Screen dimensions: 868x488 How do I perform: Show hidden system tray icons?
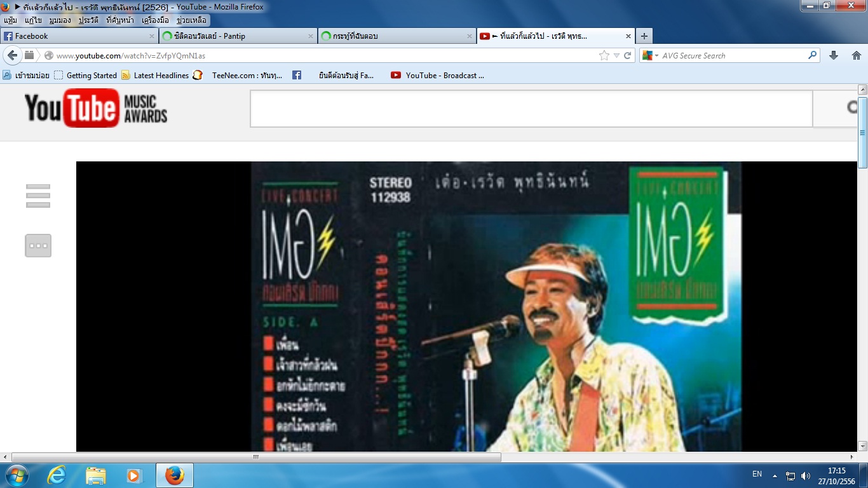775,475
